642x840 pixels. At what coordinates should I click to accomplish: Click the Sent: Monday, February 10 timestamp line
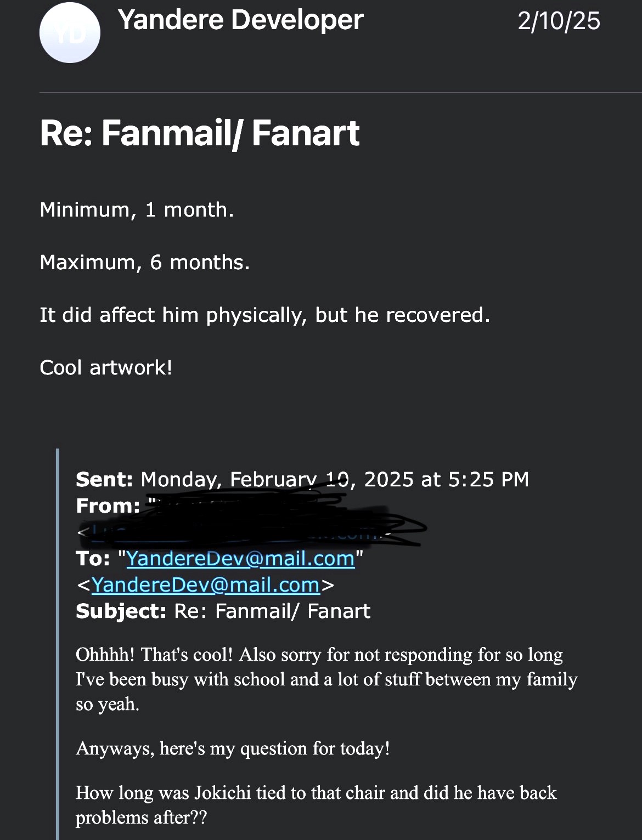tap(302, 479)
